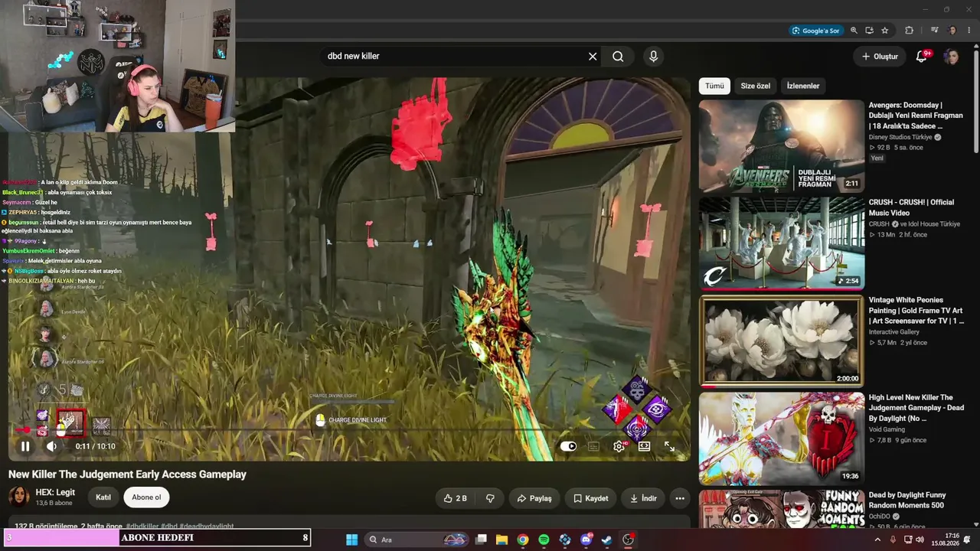
Task: Show hidden system tray icons
Action: (x=877, y=540)
